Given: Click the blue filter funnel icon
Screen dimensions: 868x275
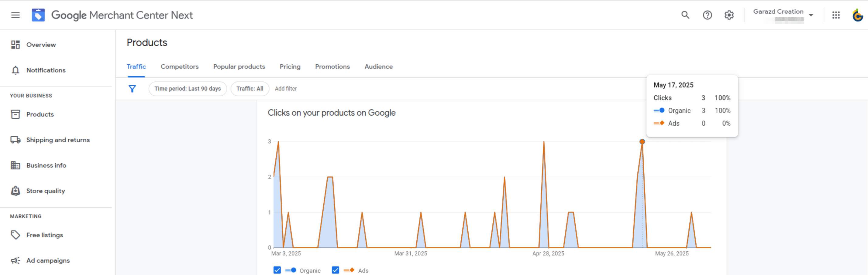Looking at the screenshot, I should (132, 89).
